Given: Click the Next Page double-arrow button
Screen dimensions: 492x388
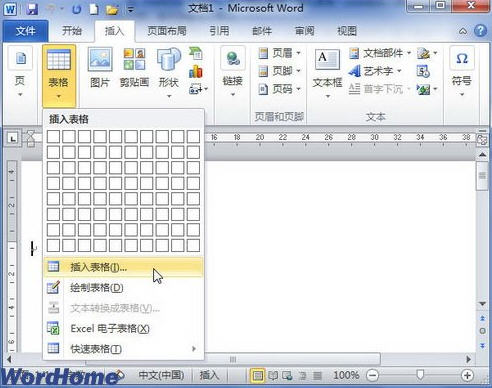Looking at the screenshot, I should click(x=482, y=345).
